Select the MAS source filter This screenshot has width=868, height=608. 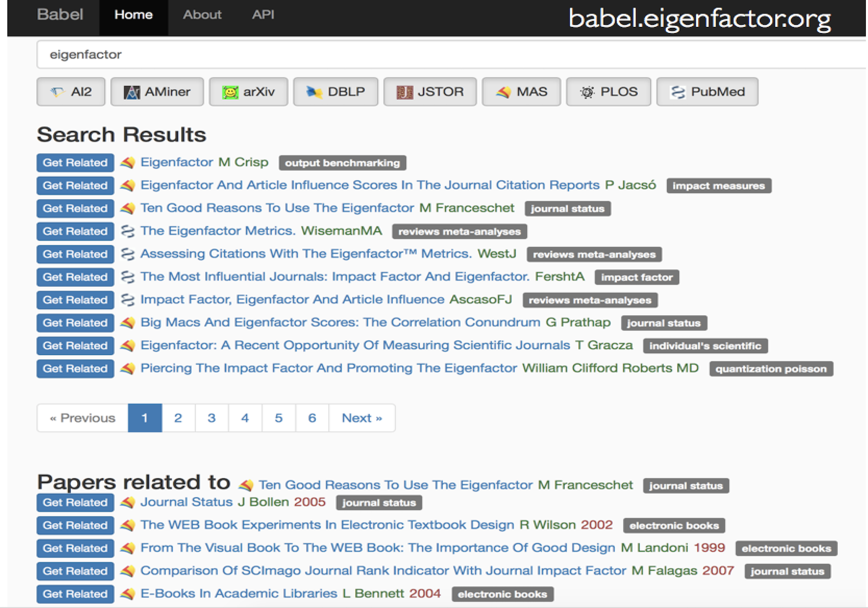tap(521, 92)
